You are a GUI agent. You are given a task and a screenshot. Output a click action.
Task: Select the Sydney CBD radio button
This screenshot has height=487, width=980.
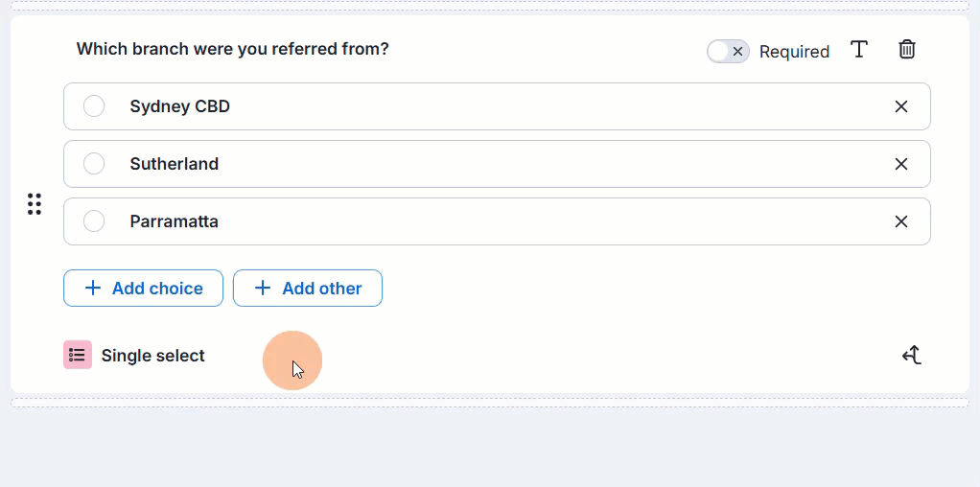pyautogui.click(x=94, y=106)
